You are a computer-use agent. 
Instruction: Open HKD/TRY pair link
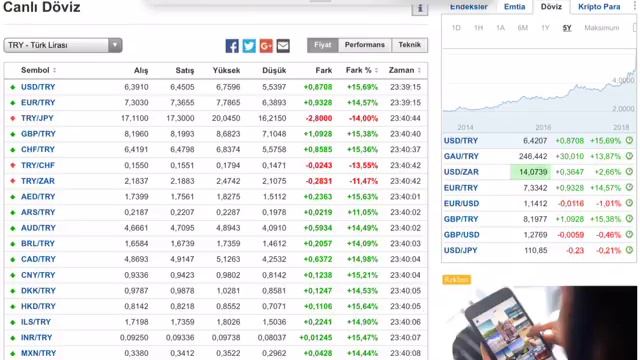(x=38, y=306)
